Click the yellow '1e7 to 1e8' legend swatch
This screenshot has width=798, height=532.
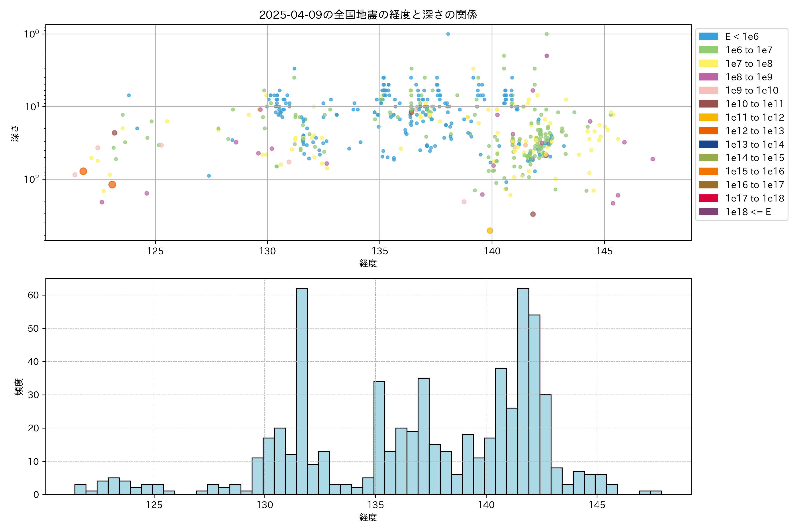pos(708,63)
